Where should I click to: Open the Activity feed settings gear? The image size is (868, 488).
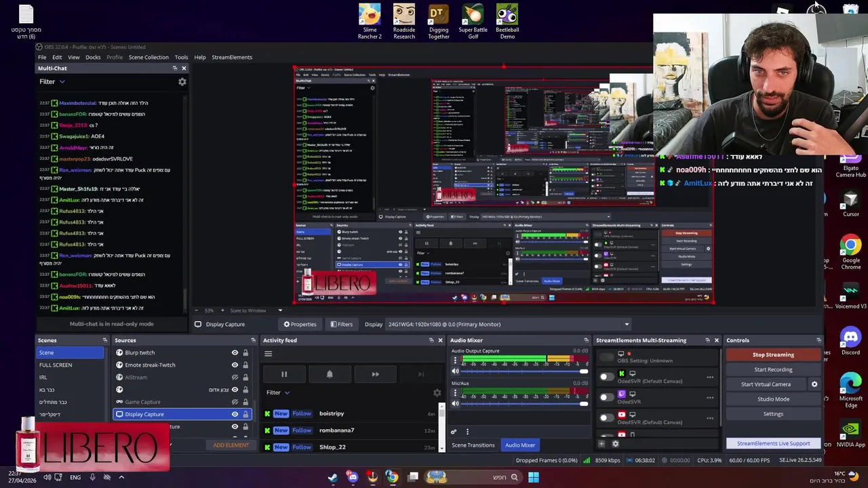coord(437,392)
